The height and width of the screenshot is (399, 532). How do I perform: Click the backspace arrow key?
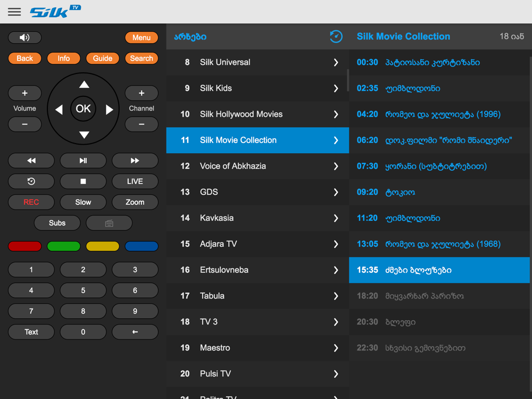tap(135, 332)
